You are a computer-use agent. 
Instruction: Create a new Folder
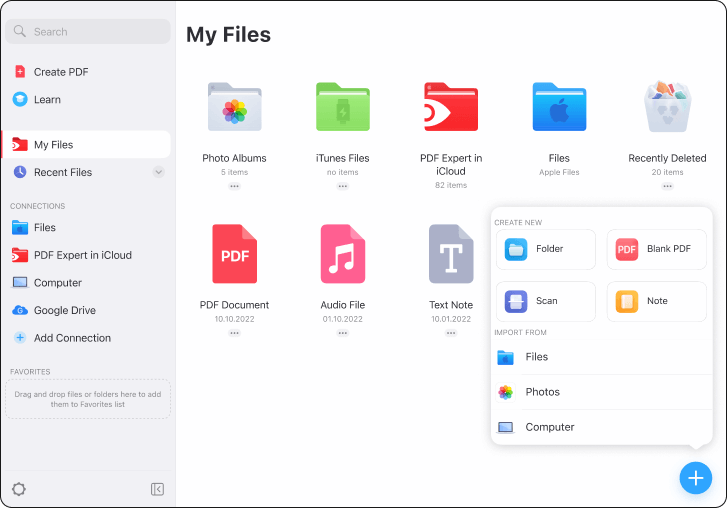tap(545, 249)
